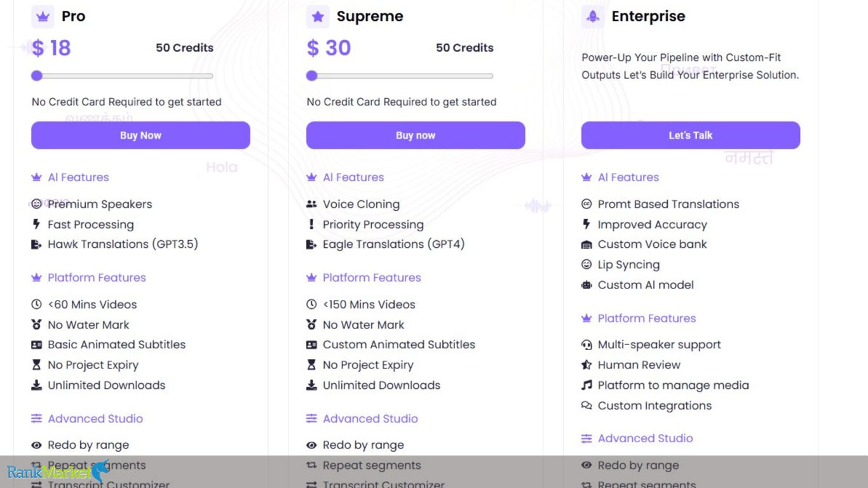Click the Human Review star icon

tap(587, 365)
